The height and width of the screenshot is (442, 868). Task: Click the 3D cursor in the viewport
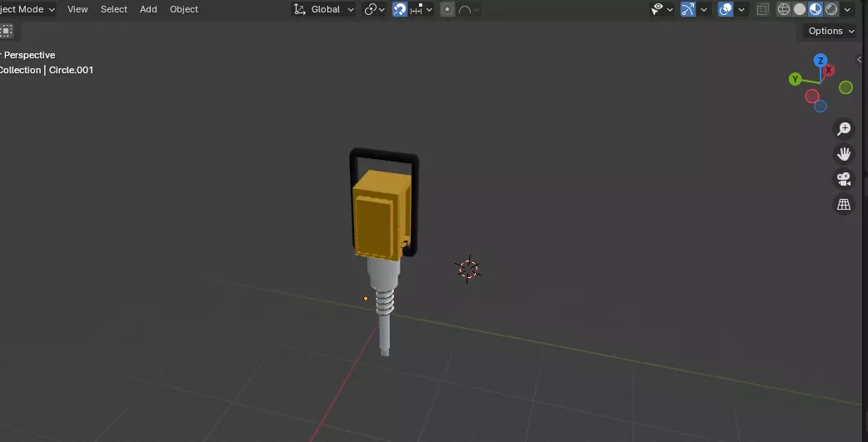pos(468,269)
